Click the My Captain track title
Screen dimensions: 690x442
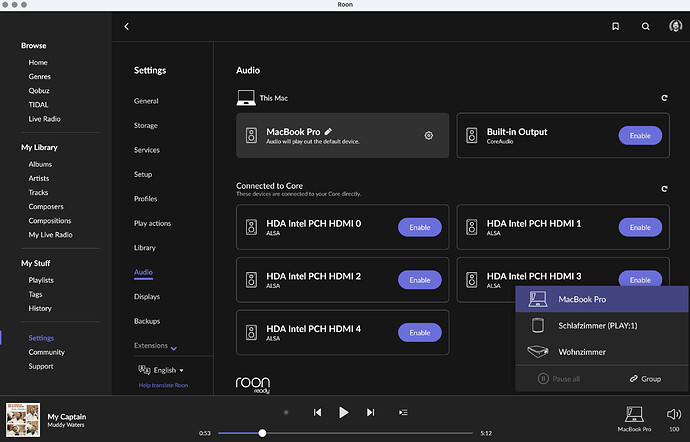[x=67, y=416]
